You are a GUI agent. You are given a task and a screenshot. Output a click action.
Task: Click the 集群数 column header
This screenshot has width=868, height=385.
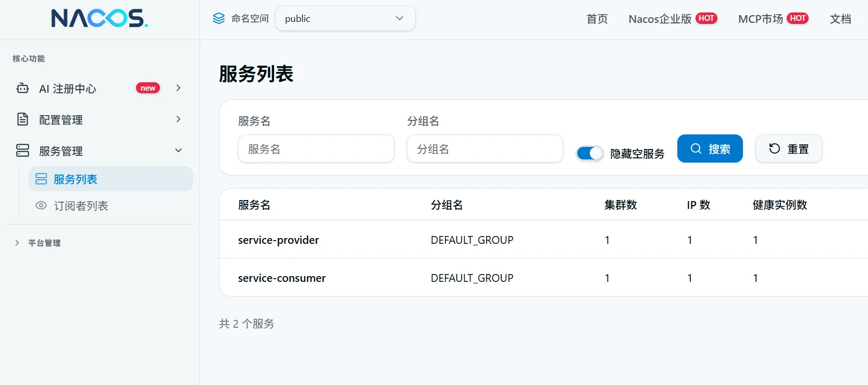pos(621,205)
